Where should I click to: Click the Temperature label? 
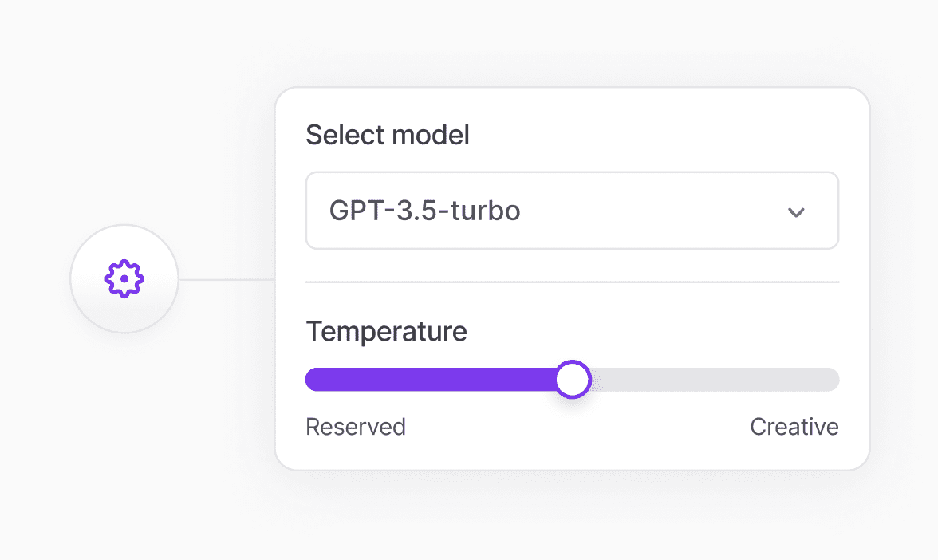click(x=386, y=331)
